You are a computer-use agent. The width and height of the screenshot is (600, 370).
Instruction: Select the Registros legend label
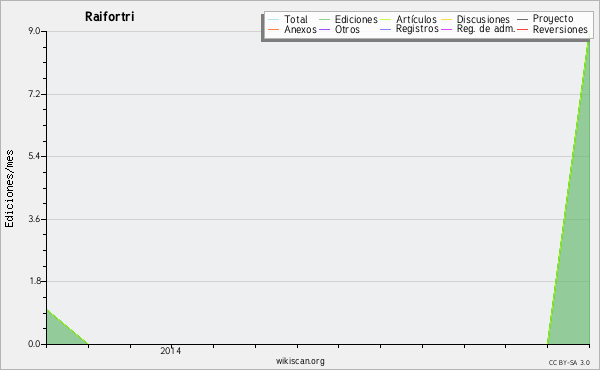[417, 29]
